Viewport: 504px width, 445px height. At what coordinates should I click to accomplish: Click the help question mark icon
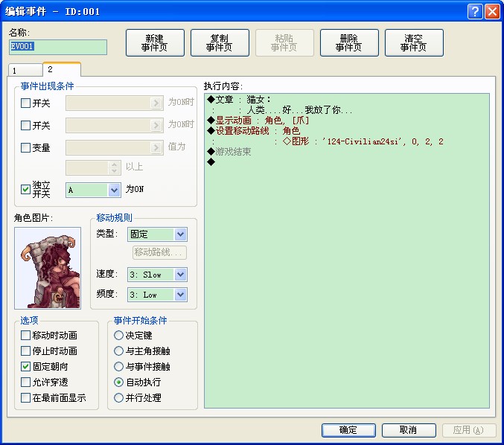[475, 12]
